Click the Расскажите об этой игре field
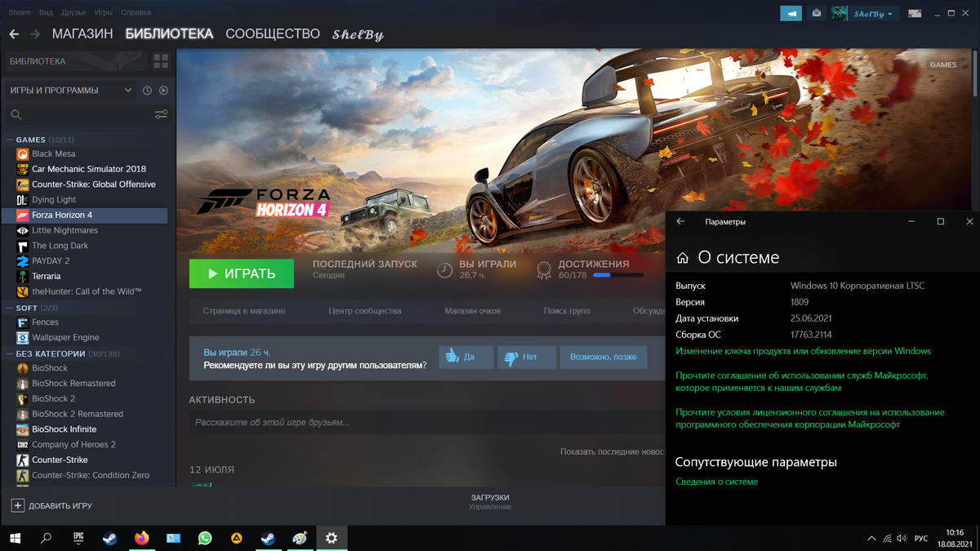 [427, 422]
